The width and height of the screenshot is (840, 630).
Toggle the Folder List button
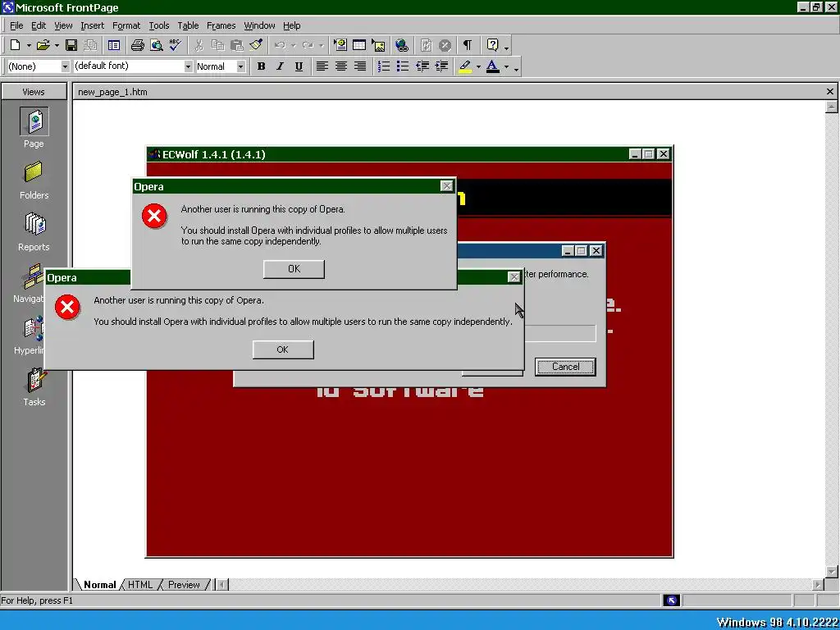tap(113, 46)
